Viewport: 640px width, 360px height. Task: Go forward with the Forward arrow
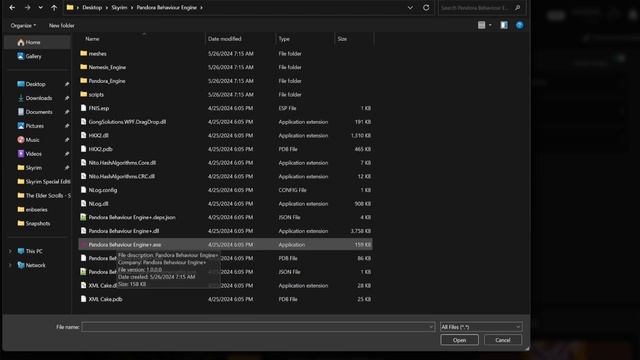27,8
